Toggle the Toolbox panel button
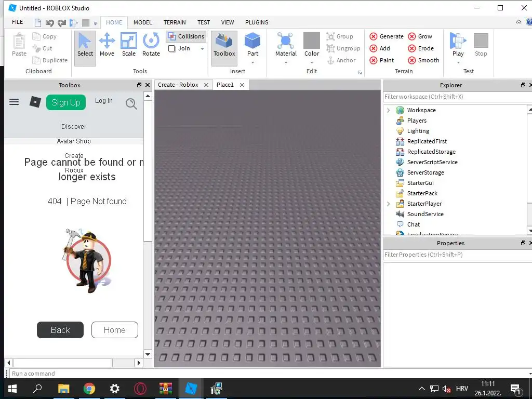This screenshot has height=399, width=532. (x=224, y=48)
